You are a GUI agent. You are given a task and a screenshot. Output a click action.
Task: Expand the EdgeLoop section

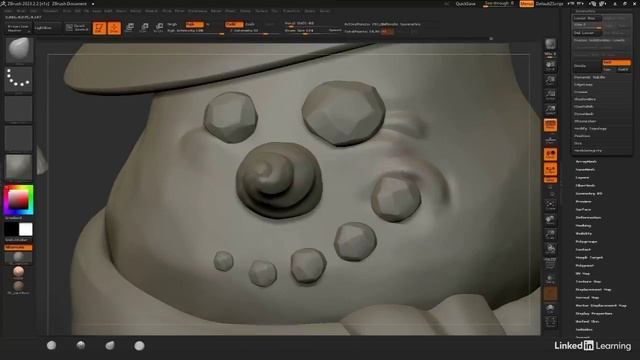point(583,84)
